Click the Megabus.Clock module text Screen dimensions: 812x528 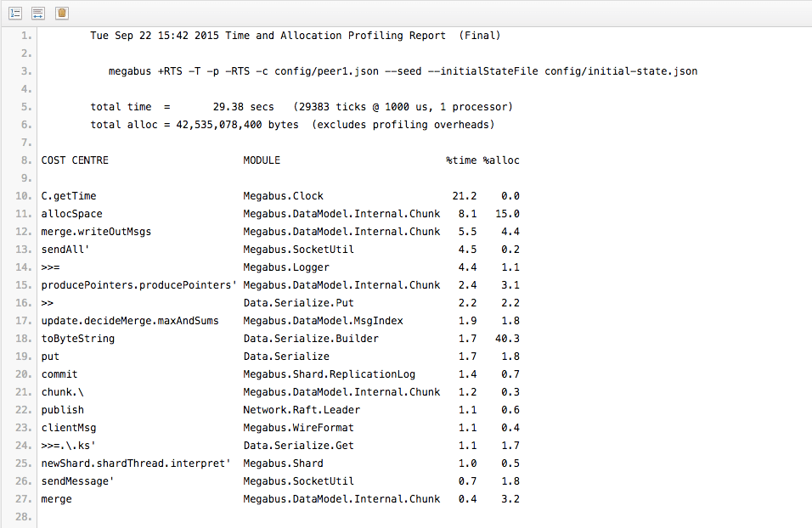[284, 196]
